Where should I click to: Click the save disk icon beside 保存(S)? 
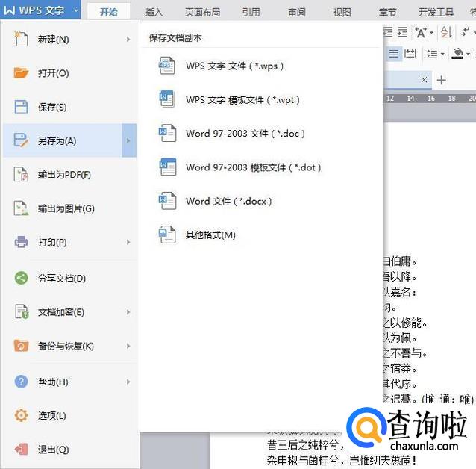pyautogui.click(x=21, y=107)
